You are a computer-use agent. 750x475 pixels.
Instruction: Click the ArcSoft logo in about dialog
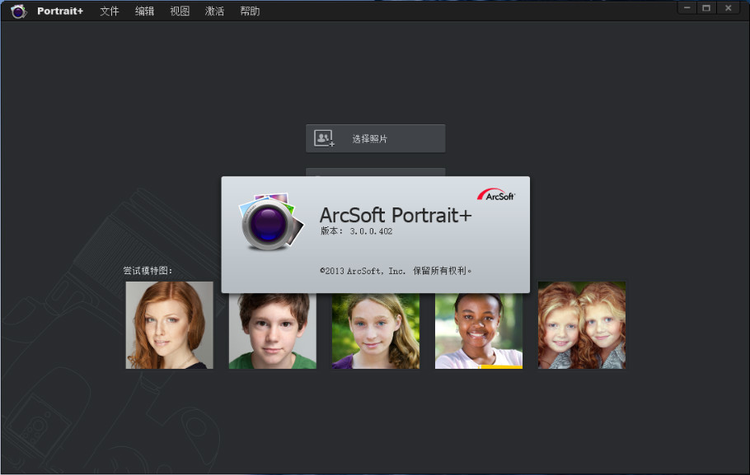(496, 194)
